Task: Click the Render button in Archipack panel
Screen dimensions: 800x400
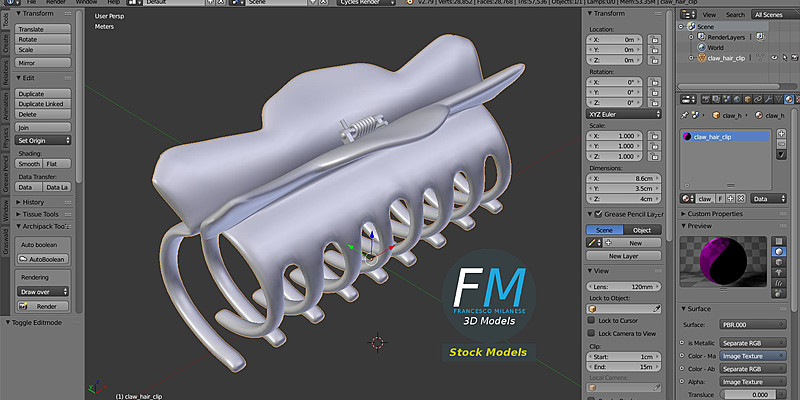Action: 43,306
